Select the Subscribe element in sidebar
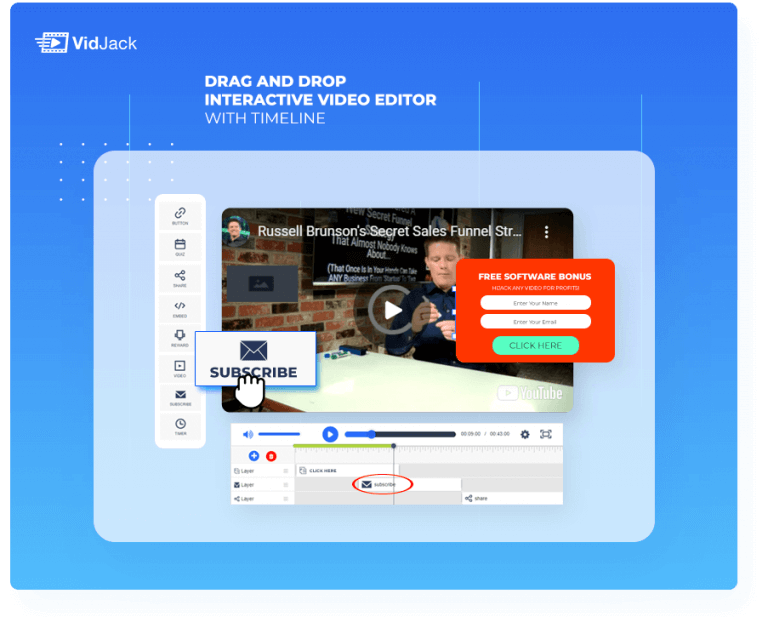768x628 pixels. 180,397
